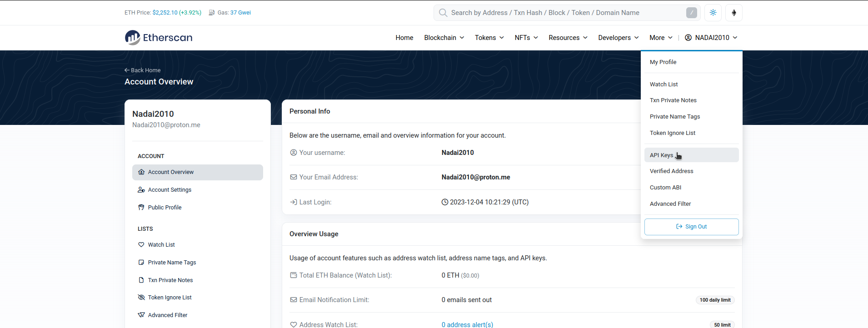This screenshot has height=328, width=868.
Task: Click the 37 Gwei gas link
Action: pos(240,13)
